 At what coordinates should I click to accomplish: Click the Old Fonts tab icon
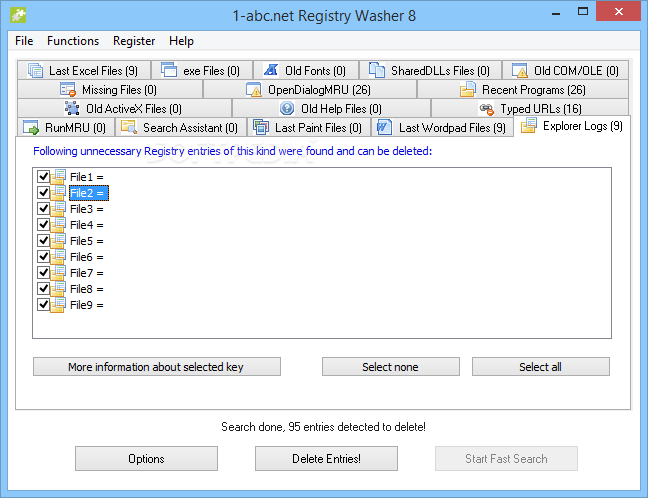click(271, 70)
